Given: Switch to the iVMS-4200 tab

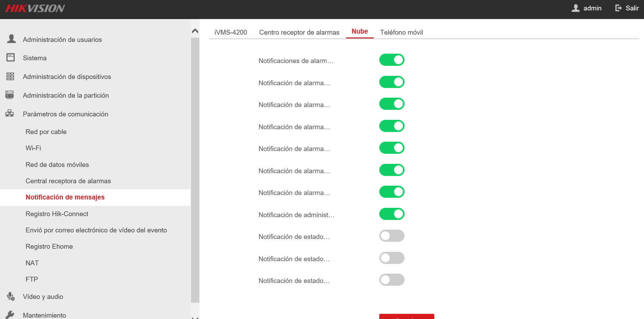Looking at the screenshot, I should point(231,32).
